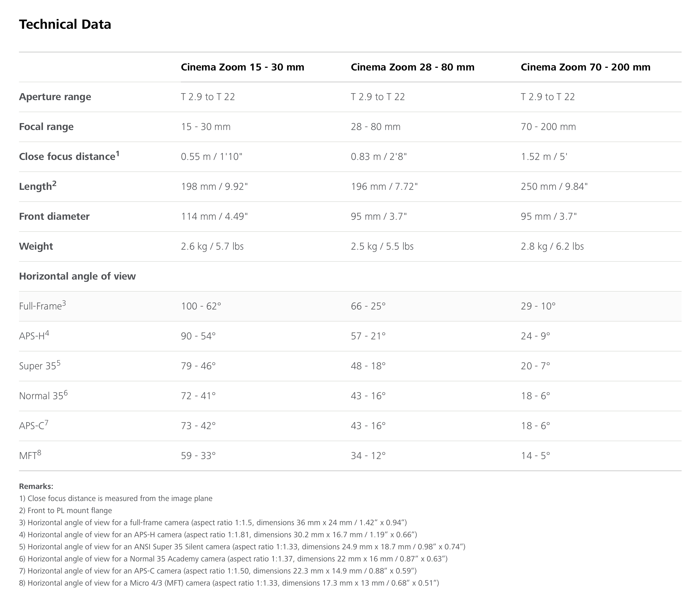Click the 2.5 kg / 5.5 lbs weight value
The width and height of the screenshot is (700, 608).
pyautogui.click(x=382, y=246)
